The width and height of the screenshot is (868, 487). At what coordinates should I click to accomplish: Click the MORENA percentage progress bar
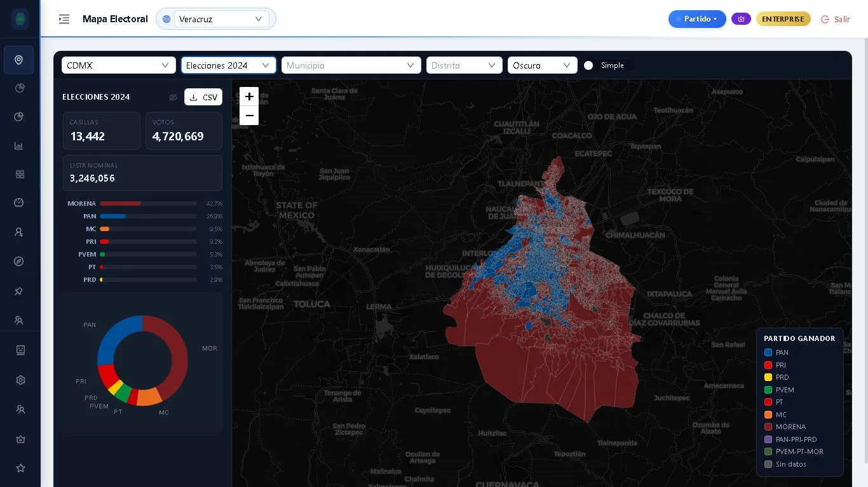(x=148, y=204)
